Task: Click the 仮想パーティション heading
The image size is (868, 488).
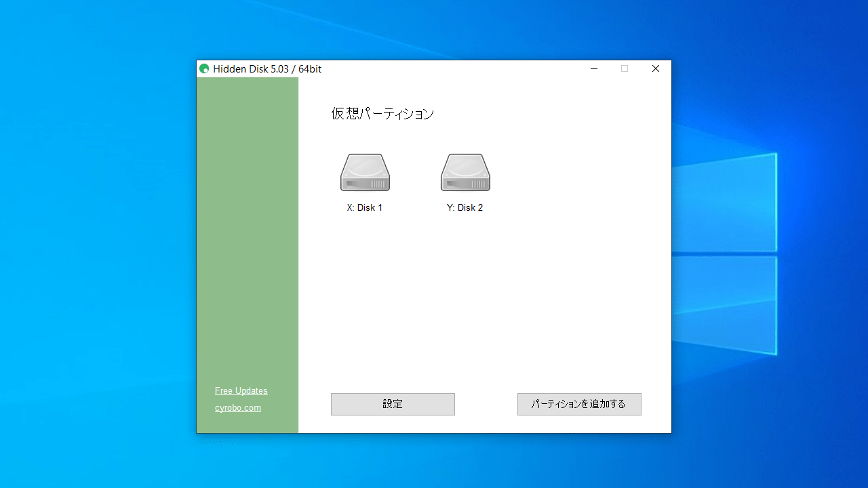Action: point(382,114)
